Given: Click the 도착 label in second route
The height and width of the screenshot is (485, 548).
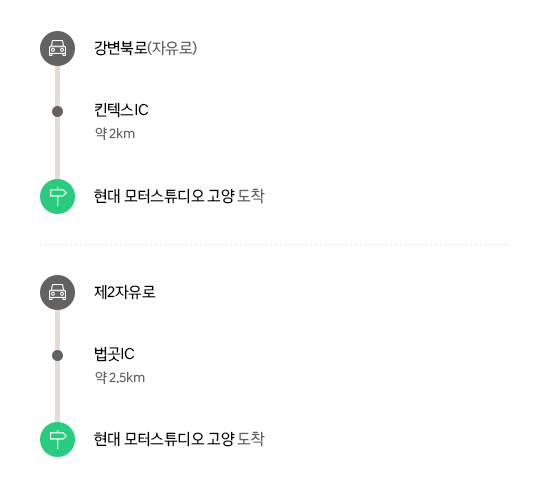Looking at the screenshot, I should coord(251,439).
